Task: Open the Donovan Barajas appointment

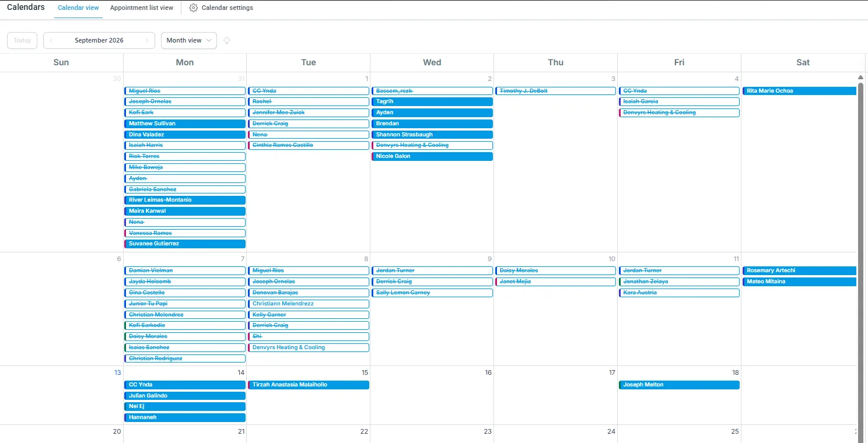Action: (309, 293)
